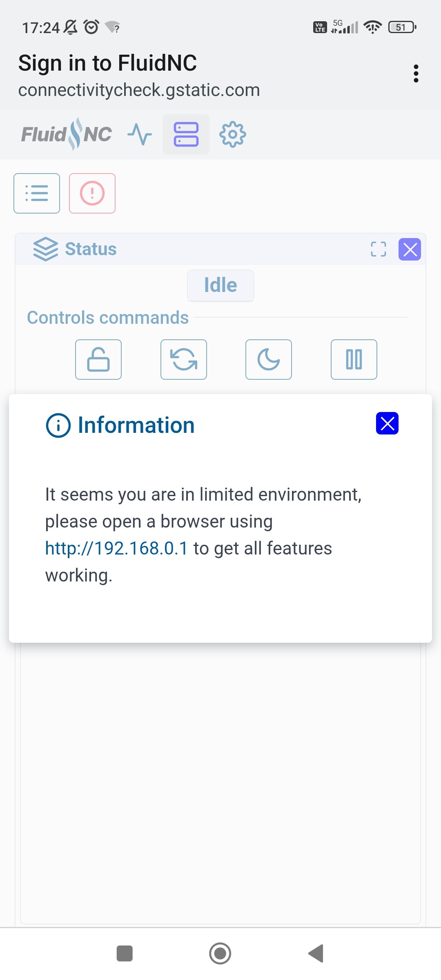Image resolution: width=441 pixels, height=980 pixels.
Task: Click the FluidNC logo
Action: (x=67, y=134)
